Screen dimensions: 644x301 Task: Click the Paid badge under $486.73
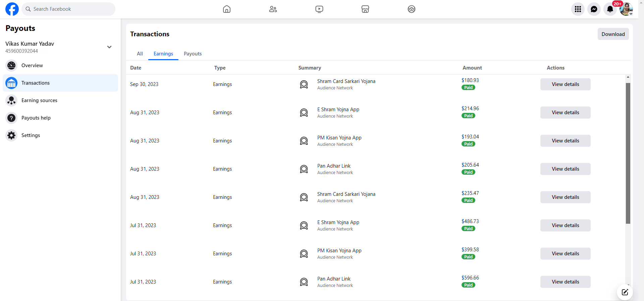(x=468, y=228)
